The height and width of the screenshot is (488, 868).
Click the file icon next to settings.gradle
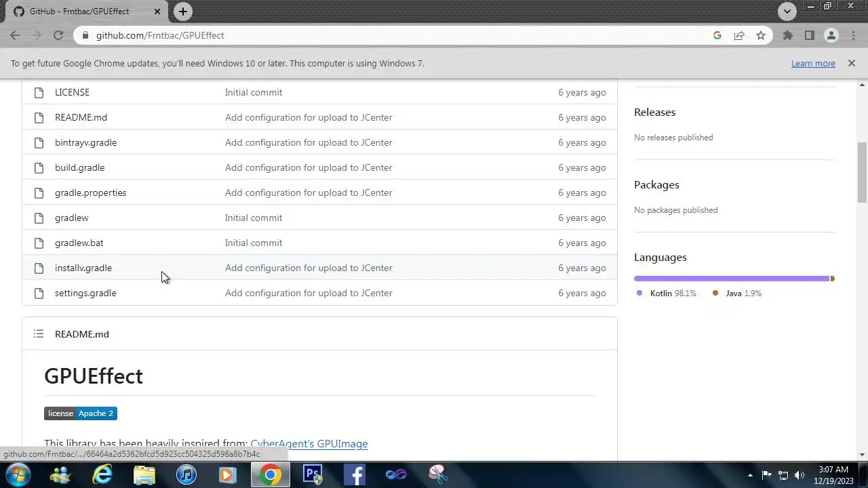[x=39, y=293]
